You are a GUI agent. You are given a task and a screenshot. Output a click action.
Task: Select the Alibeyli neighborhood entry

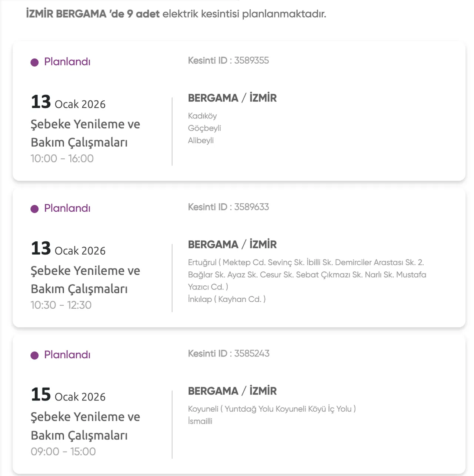(201, 140)
